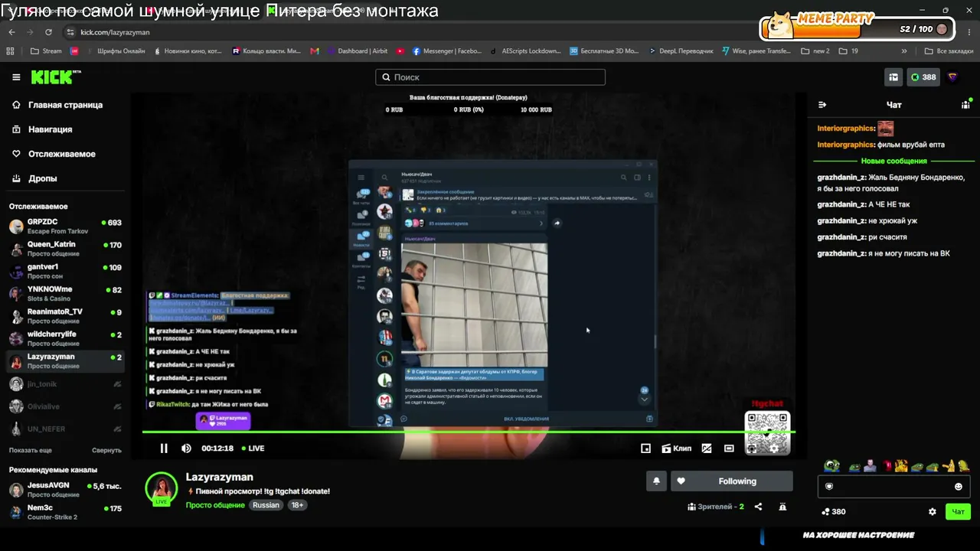The image size is (980, 551).
Task: Pause the live stream
Action: pos(163,448)
